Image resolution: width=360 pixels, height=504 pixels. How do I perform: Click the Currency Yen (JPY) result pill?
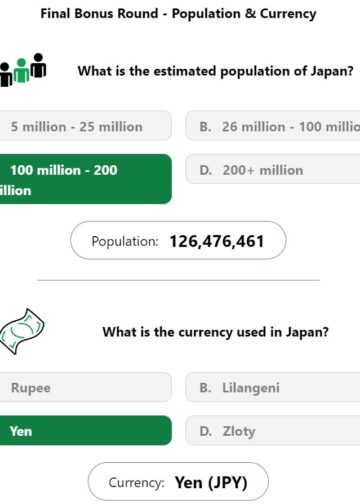[178, 482]
